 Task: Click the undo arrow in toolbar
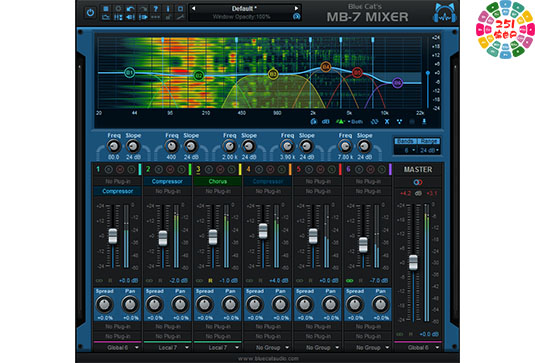(x=130, y=9)
